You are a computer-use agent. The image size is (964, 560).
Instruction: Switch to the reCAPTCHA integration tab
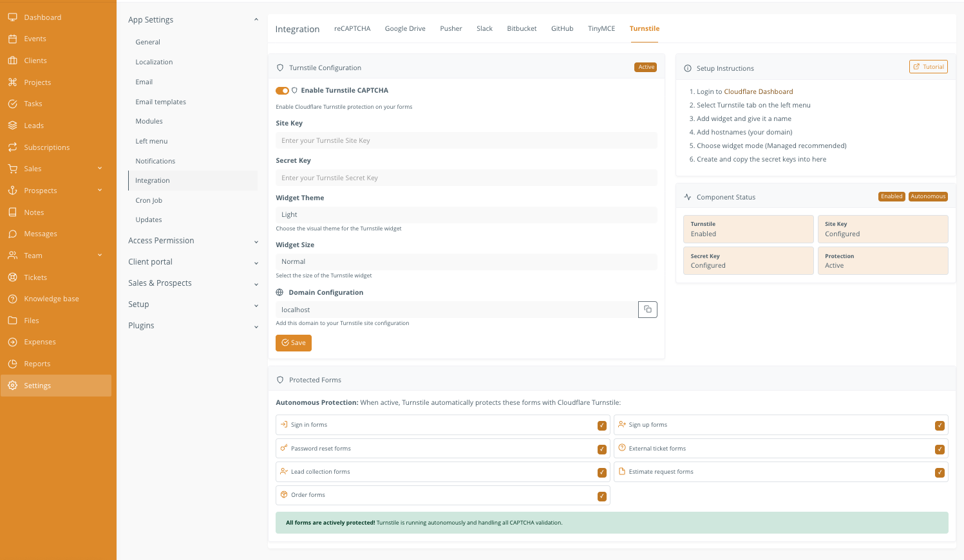pyautogui.click(x=352, y=28)
